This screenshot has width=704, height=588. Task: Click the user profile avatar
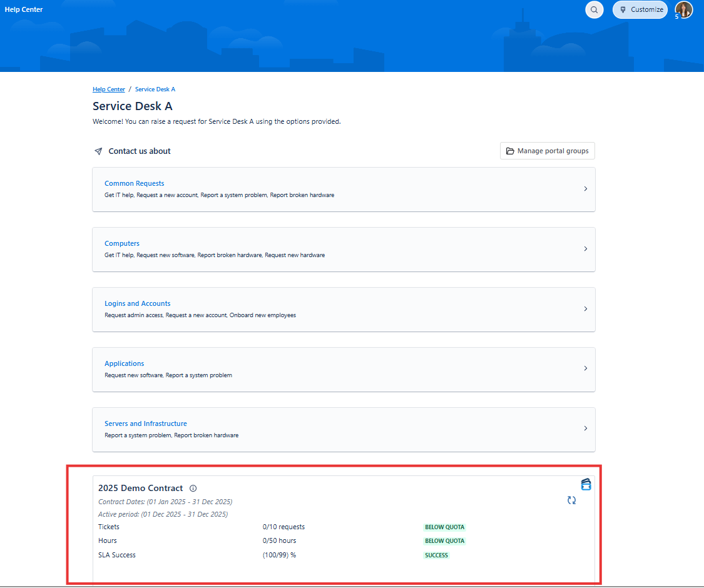tap(683, 9)
